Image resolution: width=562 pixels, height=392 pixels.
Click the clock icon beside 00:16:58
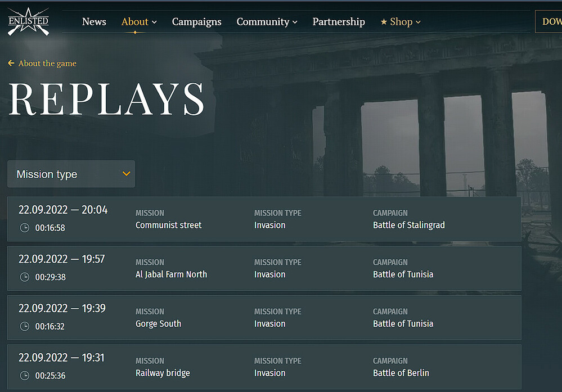click(x=24, y=228)
